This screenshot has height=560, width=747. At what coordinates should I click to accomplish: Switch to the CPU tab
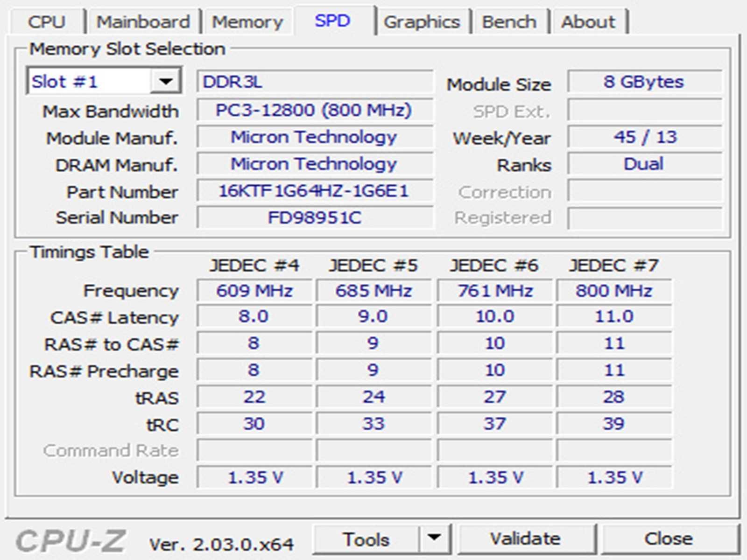click(x=47, y=22)
